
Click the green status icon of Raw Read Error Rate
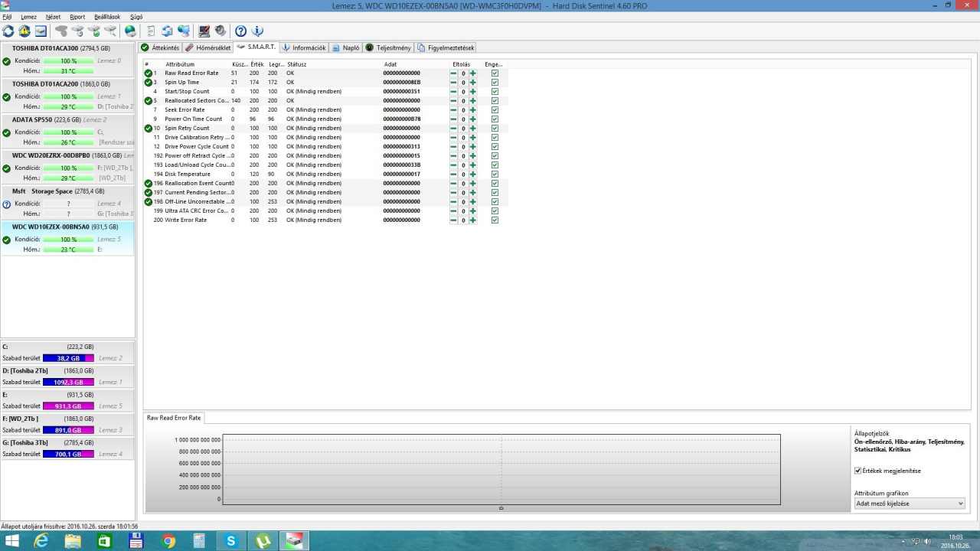coord(149,73)
